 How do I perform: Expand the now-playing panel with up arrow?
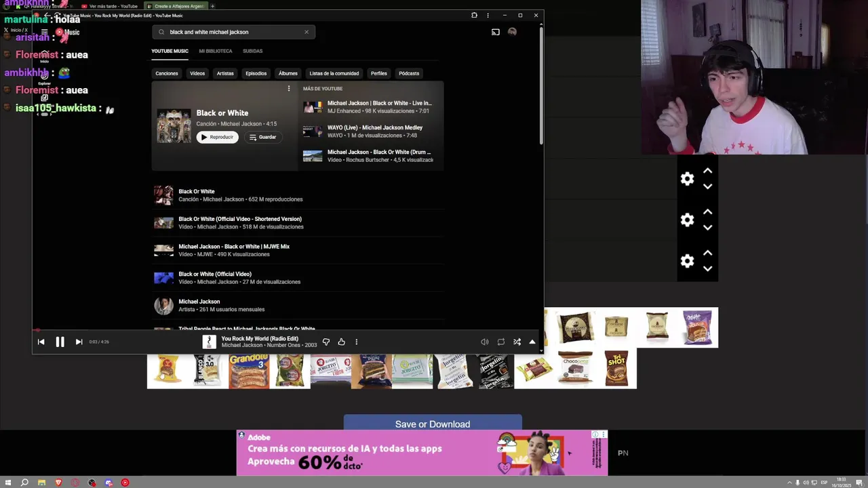[532, 342]
